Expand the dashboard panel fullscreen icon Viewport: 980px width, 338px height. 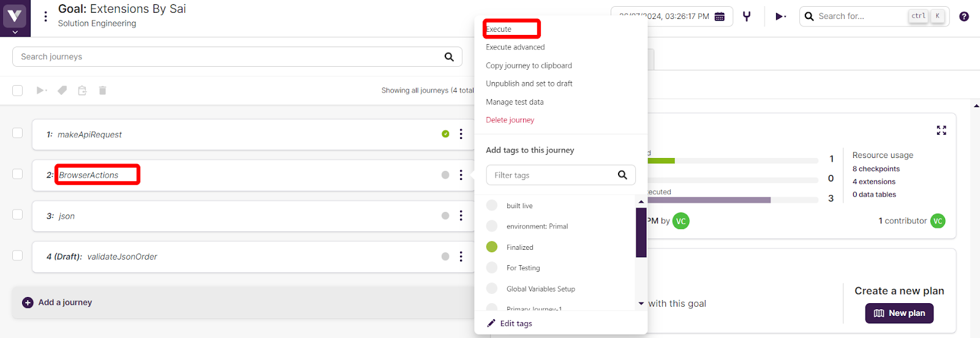[941, 130]
